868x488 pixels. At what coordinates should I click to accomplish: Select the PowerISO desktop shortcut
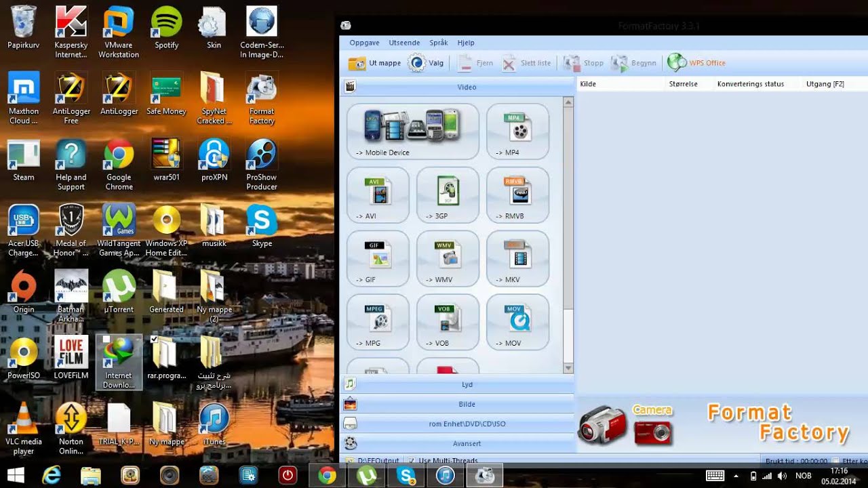click(x=24, y=358)
